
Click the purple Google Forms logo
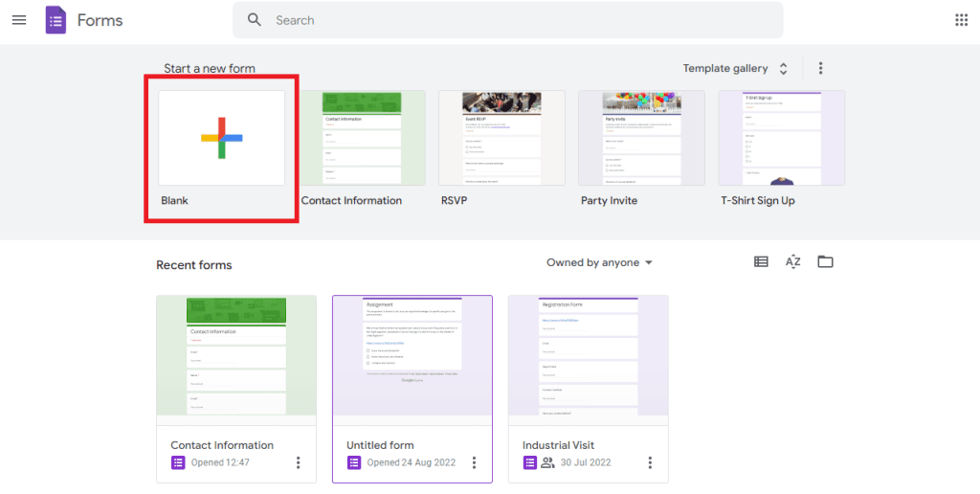56,20
